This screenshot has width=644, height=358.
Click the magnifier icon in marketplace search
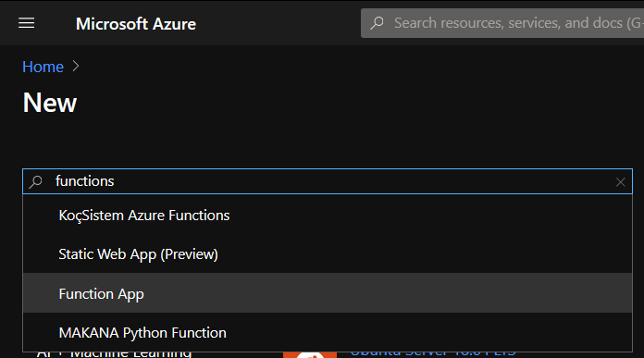click(36, 181)
